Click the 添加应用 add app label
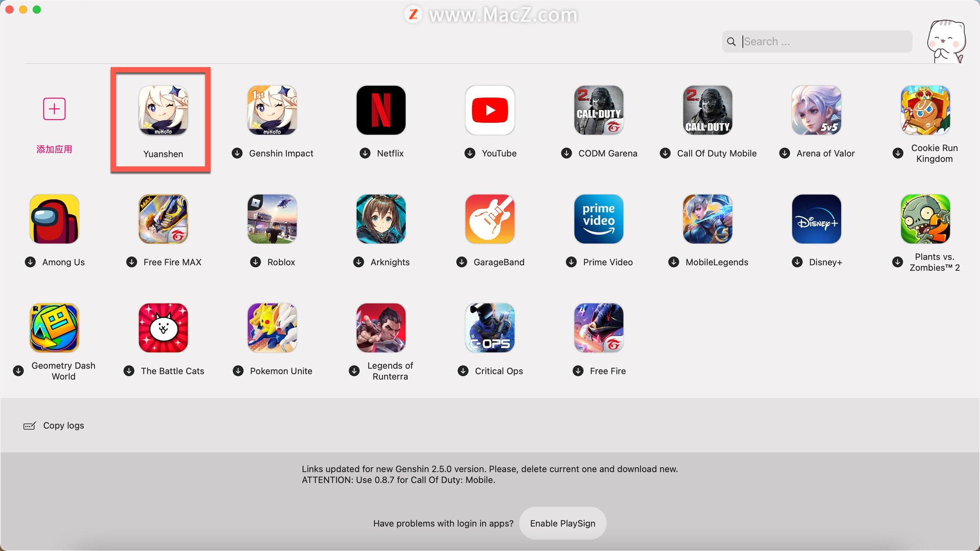The height and width of the screenshot is (551, 980). coord(54,149)
